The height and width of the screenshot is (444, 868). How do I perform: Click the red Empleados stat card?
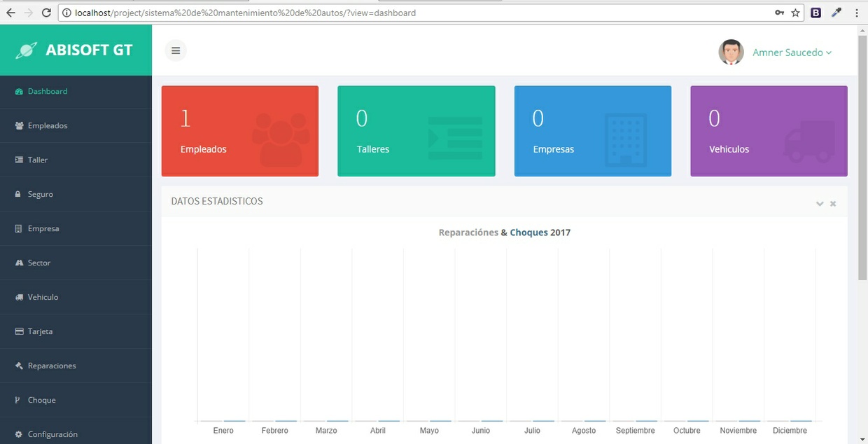(240, 131)
